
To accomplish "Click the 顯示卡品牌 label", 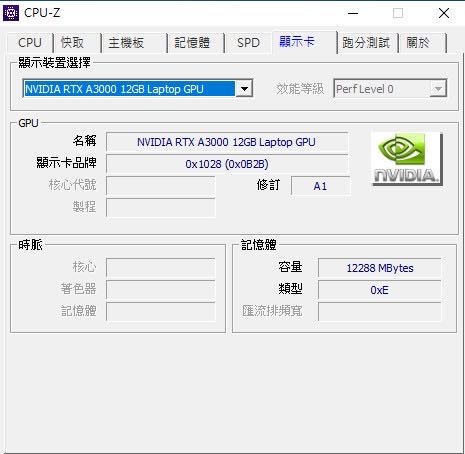I will (66, 163).
